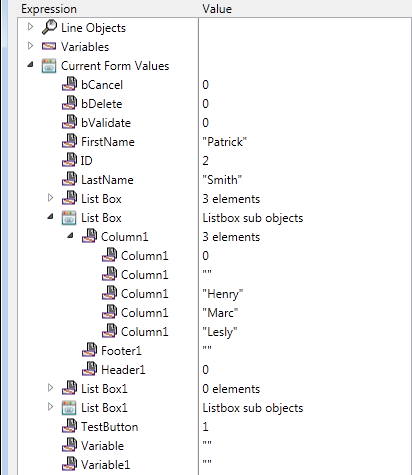Expand the List Box with 3 elements

click(x=50, y=198)
